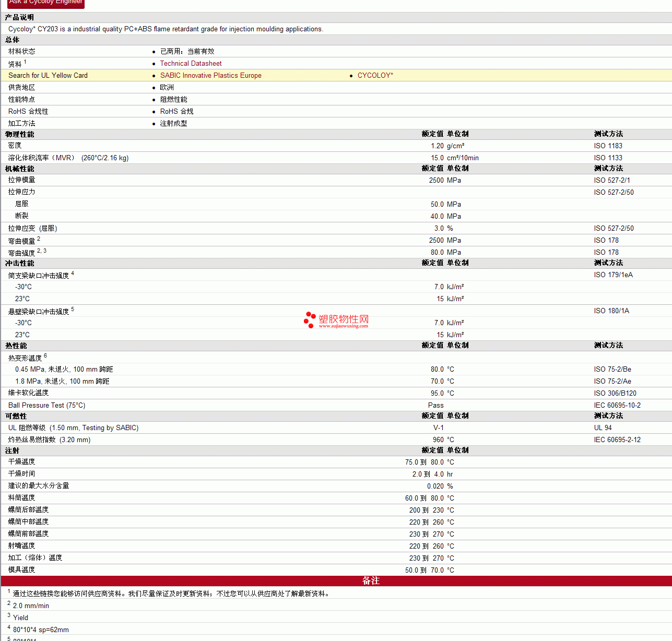The width and height of the screenshot is (672, 641).
Task: Click the 可燃性 section header
Action: 16,416
